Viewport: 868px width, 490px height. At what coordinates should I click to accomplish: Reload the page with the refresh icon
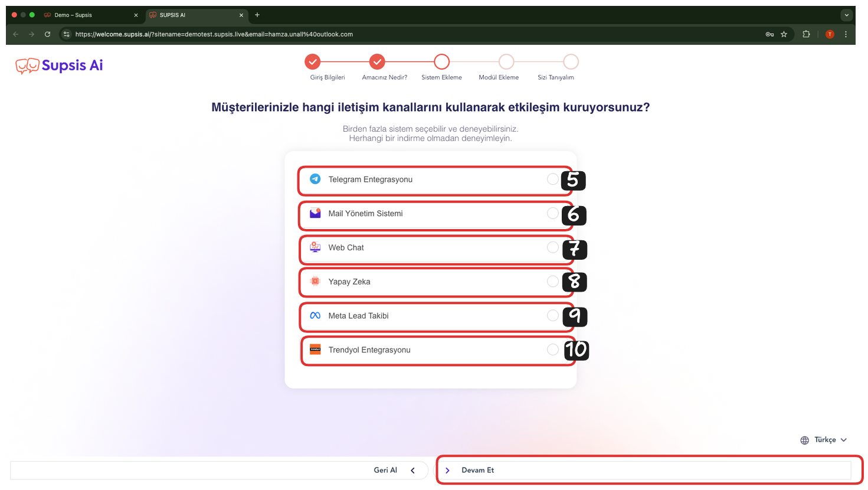[48, 34]
